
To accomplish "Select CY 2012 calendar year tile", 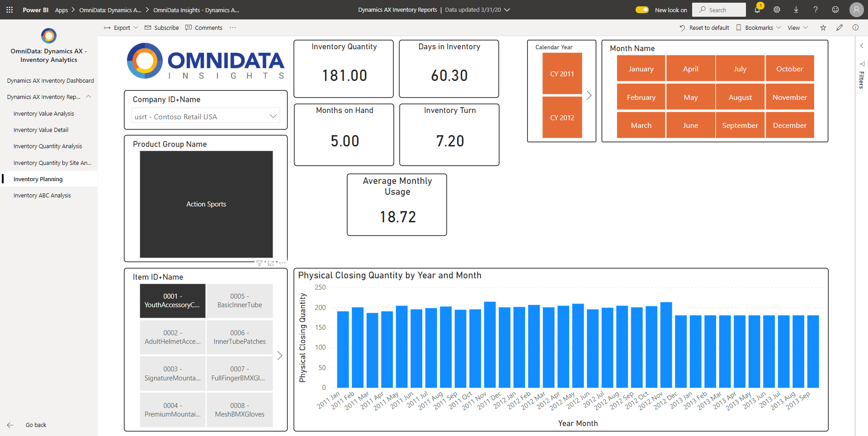I will [562, 117].
